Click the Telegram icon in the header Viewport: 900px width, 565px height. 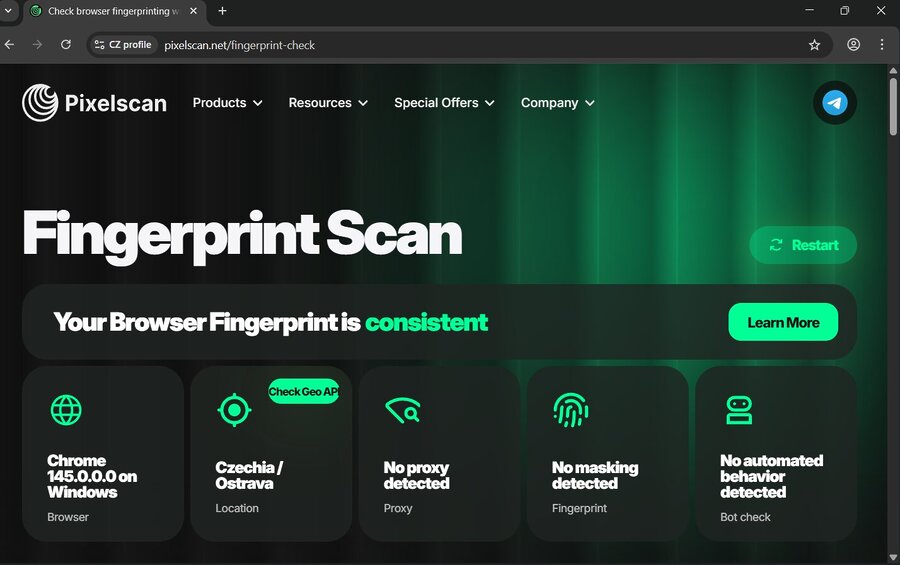(x=834, y=103)
